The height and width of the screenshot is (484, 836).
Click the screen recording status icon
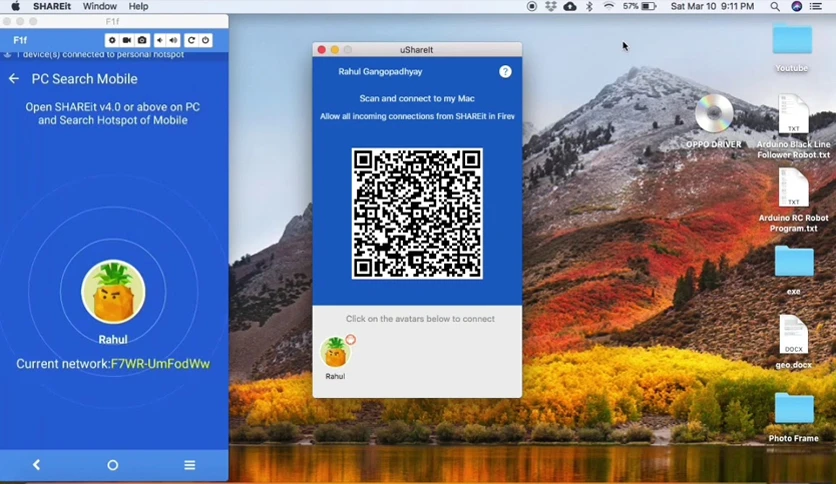click(x=532, y=6)
